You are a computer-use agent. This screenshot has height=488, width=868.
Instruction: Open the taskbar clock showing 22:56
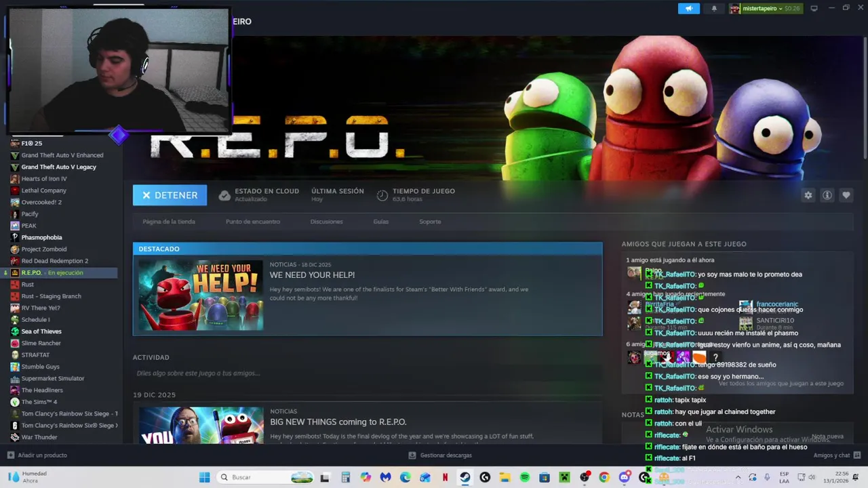(835, 477)
